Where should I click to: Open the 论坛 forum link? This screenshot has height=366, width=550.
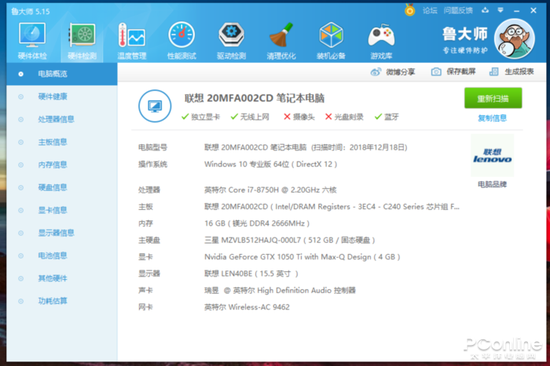click(x=430, y=11)
